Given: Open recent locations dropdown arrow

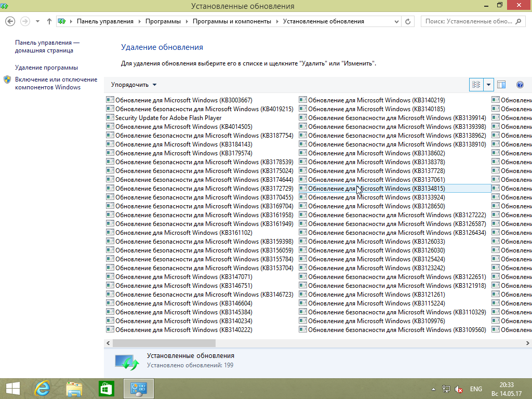Looking at the screenshot, I should click(37, 21).
